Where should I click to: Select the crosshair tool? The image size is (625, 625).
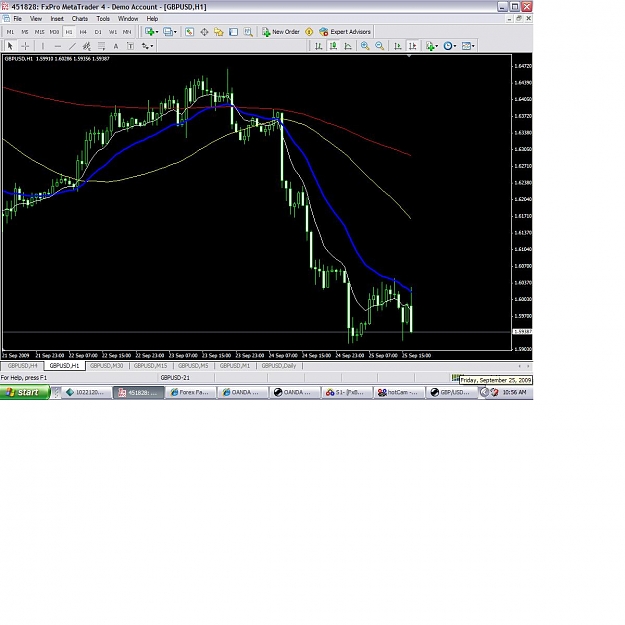pyautogui.click(x=25, y=46)
